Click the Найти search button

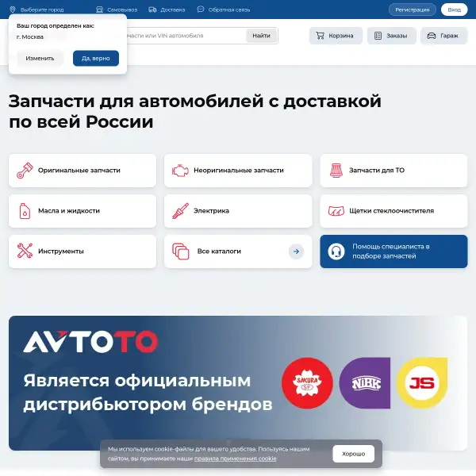tap(261, 36)
